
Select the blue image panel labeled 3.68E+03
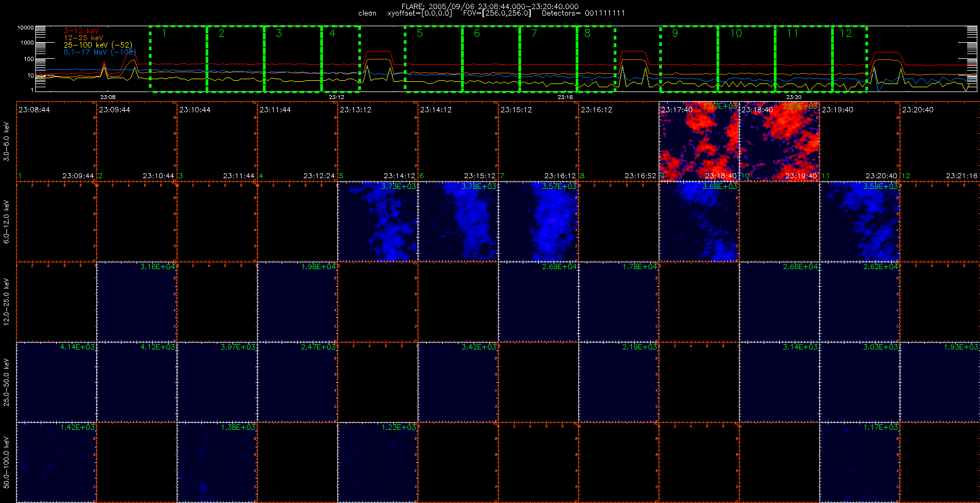[x=699, y=222]
